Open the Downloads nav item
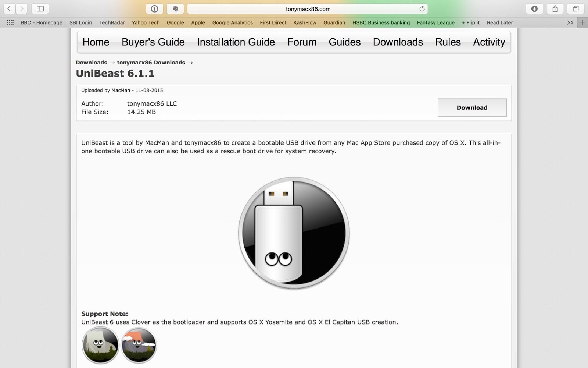The width and height of the screenshot is (588, 368). point(398,42)
